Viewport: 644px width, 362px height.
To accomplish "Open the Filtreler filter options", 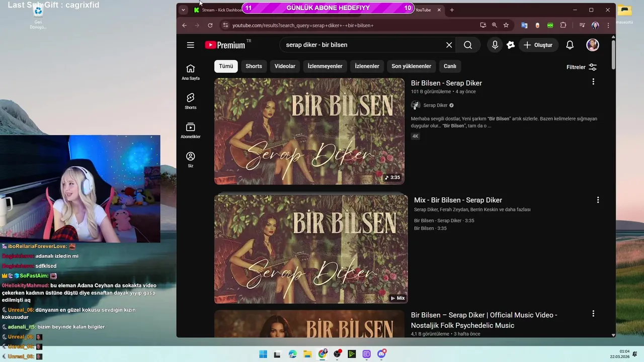I will point(582,67).
